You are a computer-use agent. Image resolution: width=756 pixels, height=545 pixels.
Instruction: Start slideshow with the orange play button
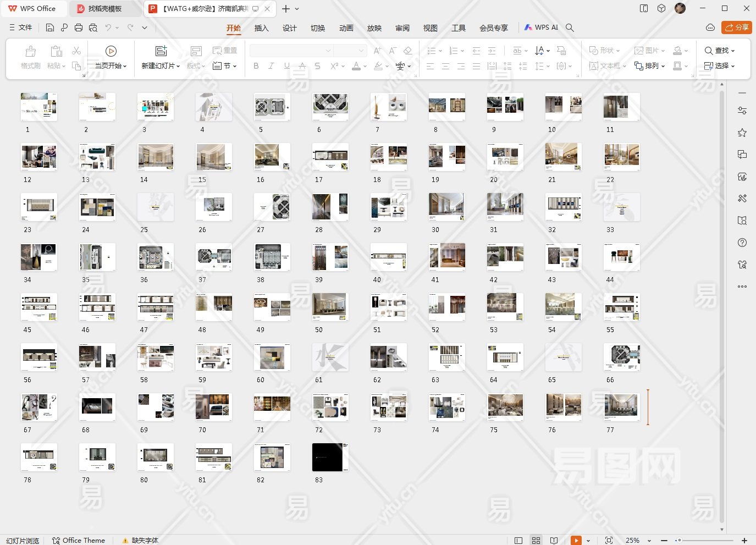coord(576,541)
